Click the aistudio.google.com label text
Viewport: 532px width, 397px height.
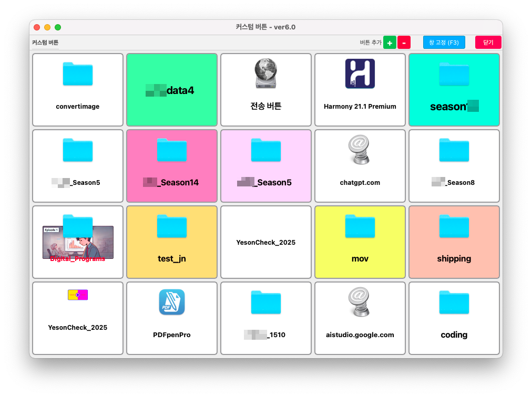pyautogui.click(x=360, y=335)
